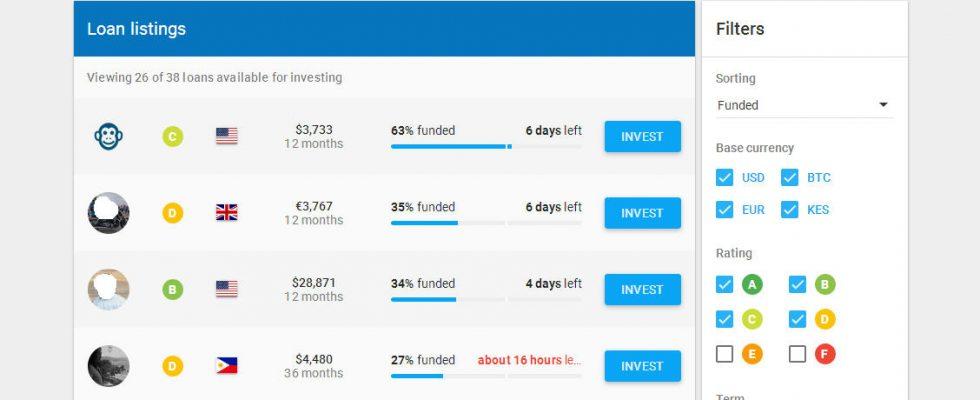Click the C rating badge on the first loan
Image resolution: width=980 pixels, height=400 pixels.
coord(172,136)
